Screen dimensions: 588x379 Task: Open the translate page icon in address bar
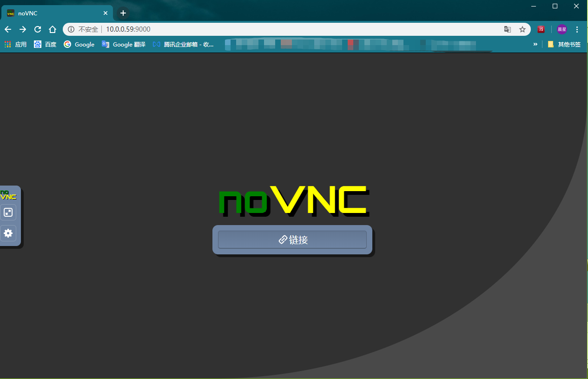tap(508, 29)
